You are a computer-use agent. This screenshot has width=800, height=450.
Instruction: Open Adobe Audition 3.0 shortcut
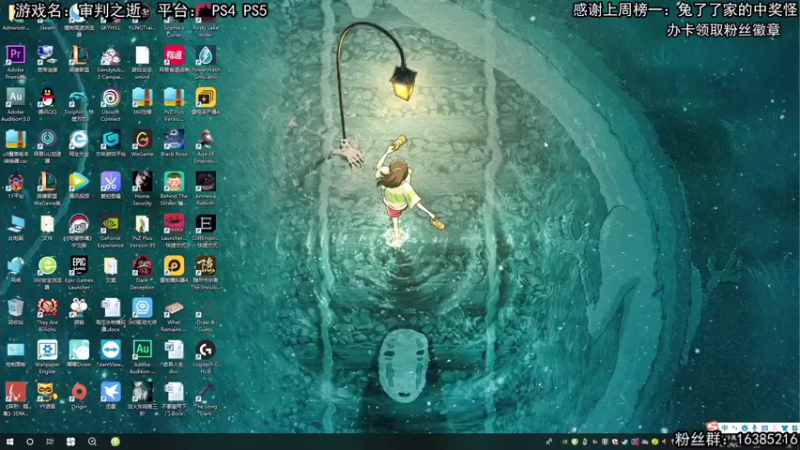tap(15, 97)
